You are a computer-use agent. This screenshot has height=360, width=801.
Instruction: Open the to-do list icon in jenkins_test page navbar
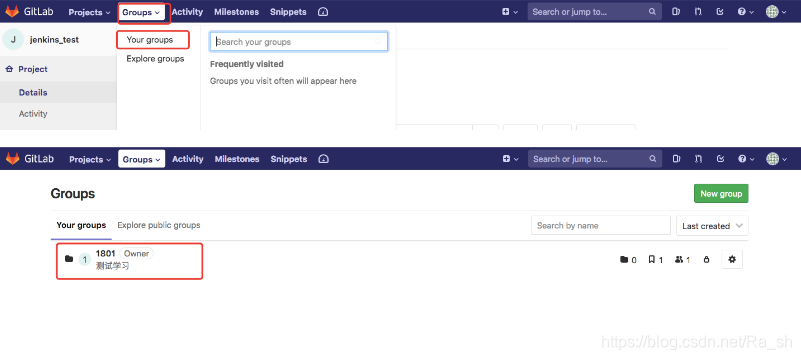tap(720, 12)
